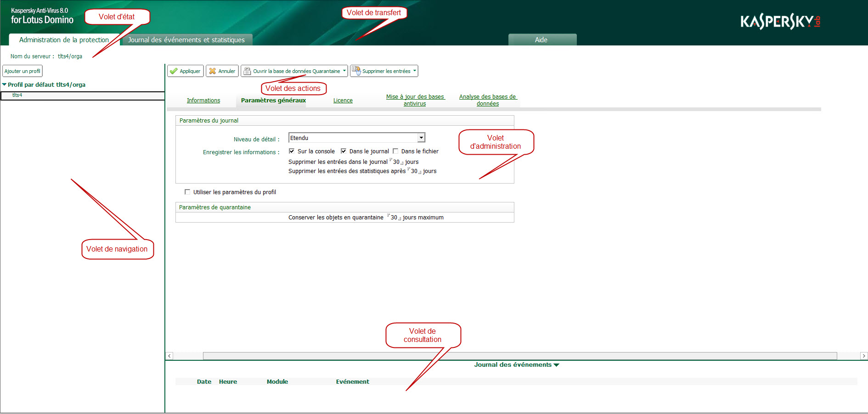Click the scrollbar right arrow
This screenshot has width=868, height=414.
coord(864,356)
